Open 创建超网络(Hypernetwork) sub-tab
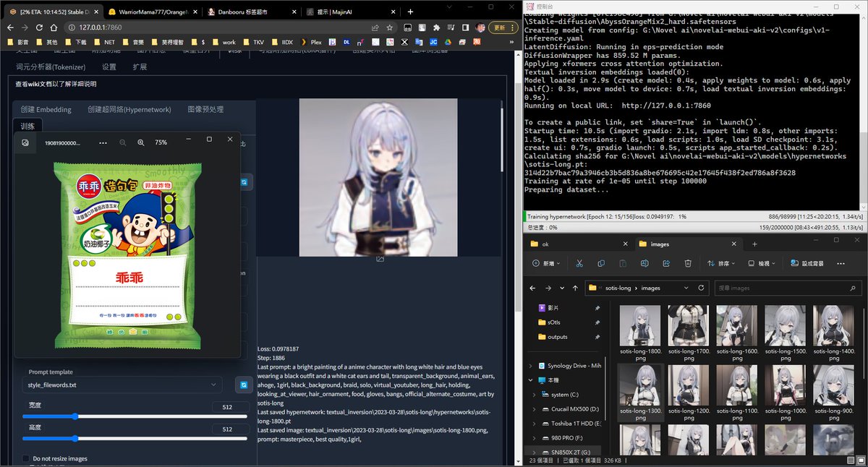Screen dimensions: 868x467 (x=129, y=109)
